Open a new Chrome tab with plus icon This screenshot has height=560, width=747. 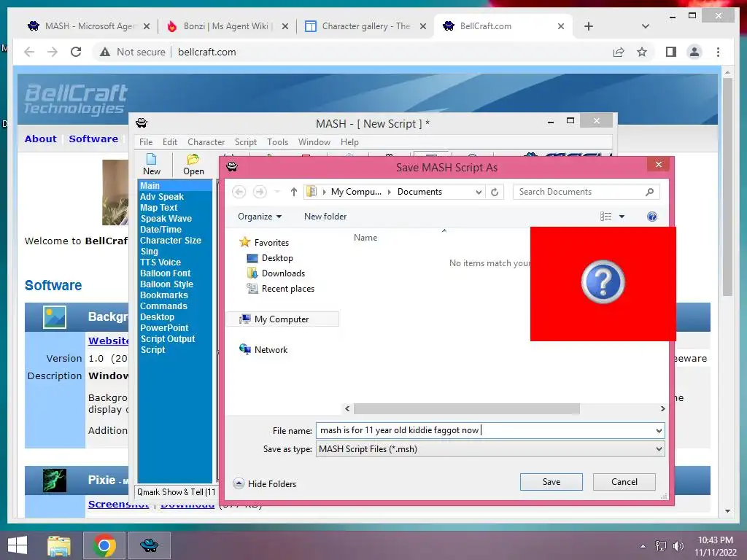click(589, 26)
